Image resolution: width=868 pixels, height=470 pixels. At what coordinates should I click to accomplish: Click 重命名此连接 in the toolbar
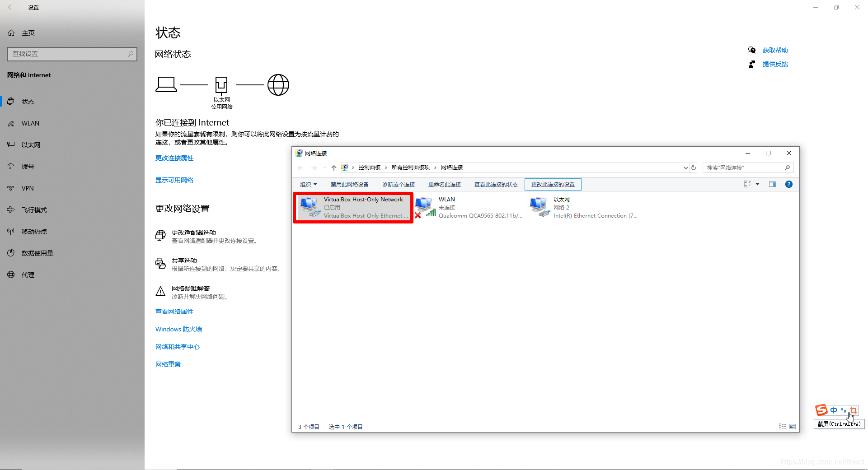tap(445, 184)
